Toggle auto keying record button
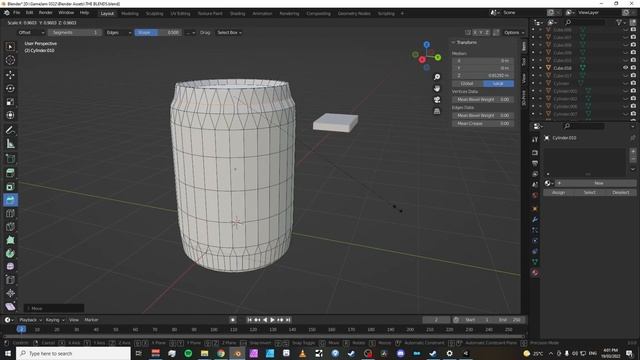Image resolution: width=640 pixels, height=360 pixels. (x=233, y=320)
